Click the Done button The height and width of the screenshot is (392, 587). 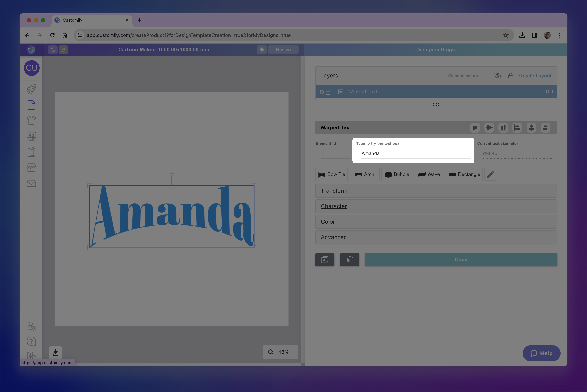[461, 259]
